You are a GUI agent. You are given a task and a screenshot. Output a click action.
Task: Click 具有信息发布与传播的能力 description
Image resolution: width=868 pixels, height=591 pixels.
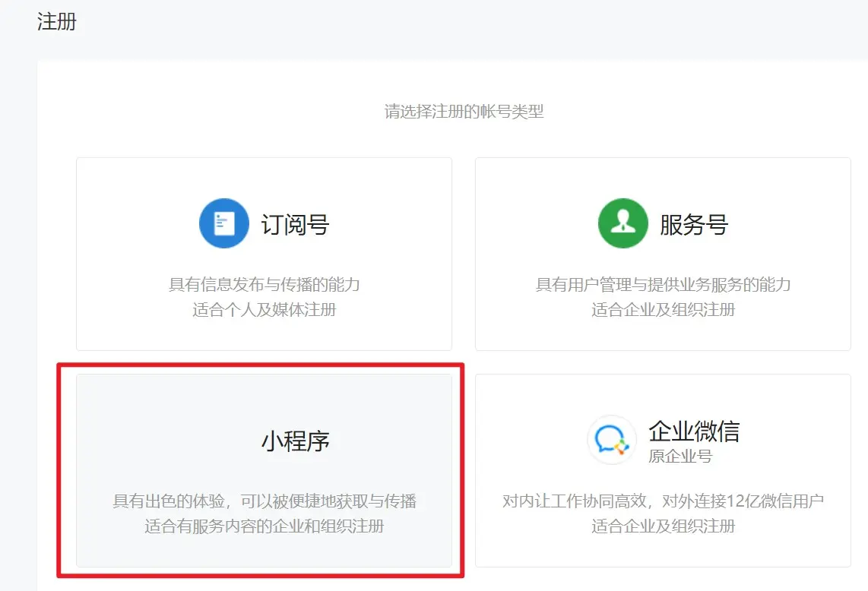pyautogui.click(x=264, y=285)
